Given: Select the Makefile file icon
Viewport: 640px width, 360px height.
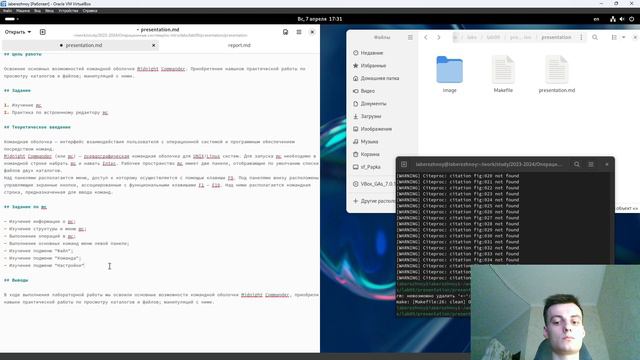Looking at the screenshot, I should 503,69.
